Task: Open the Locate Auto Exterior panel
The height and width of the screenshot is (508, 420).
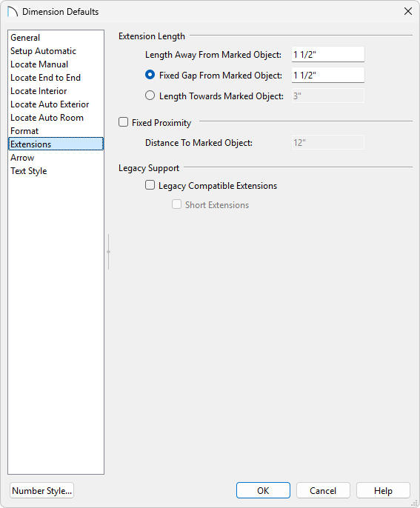Action: pyautogui.click(x=56, y=104)
